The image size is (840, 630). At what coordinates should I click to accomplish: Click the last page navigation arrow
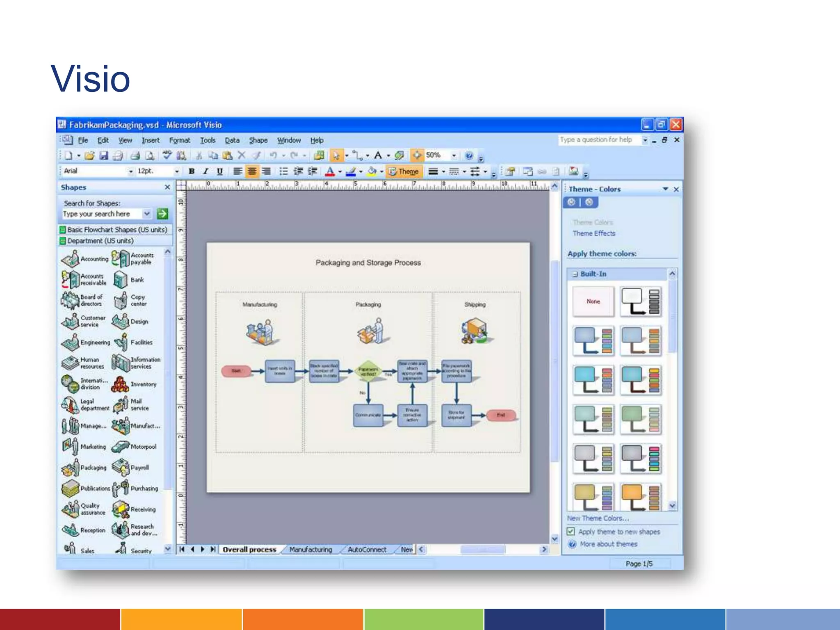click(x=213, y=549)
